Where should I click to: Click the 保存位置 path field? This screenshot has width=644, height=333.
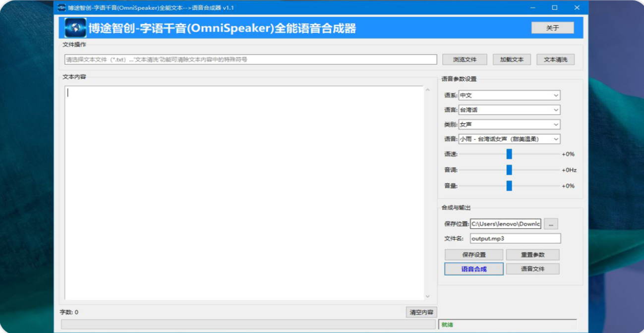coord(505,224)
